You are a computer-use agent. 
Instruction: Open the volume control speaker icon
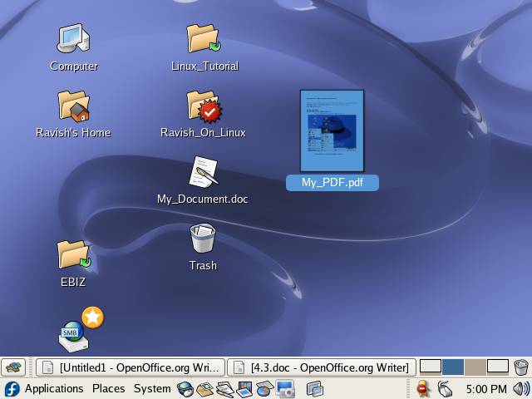tap(521, 388)
